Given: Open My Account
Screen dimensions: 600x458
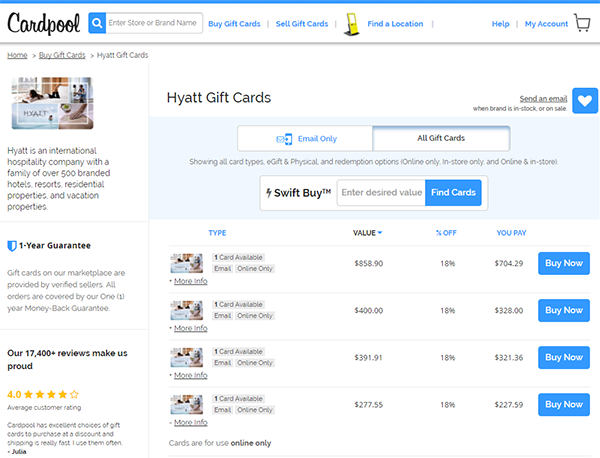Looking at the screenshot, I should pyautogui.click(x=546, y=24).
